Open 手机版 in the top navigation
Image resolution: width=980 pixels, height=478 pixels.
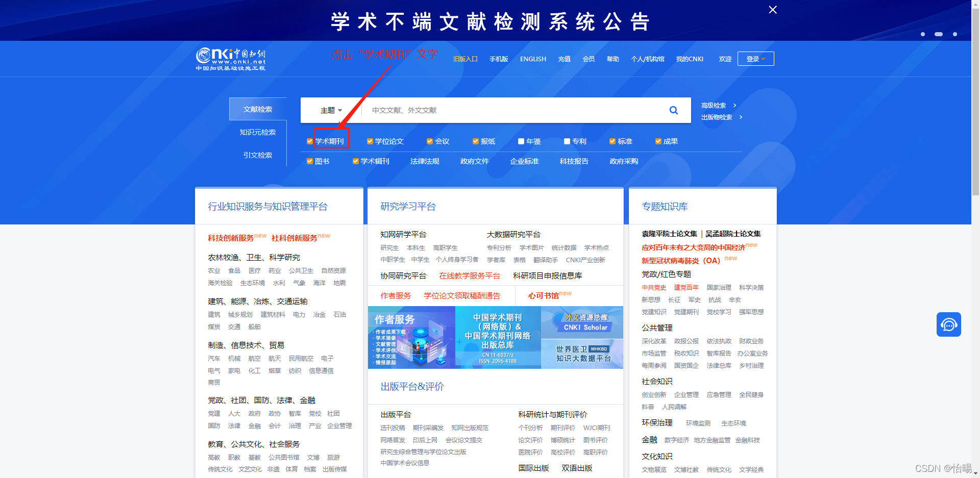pos(499,59)
